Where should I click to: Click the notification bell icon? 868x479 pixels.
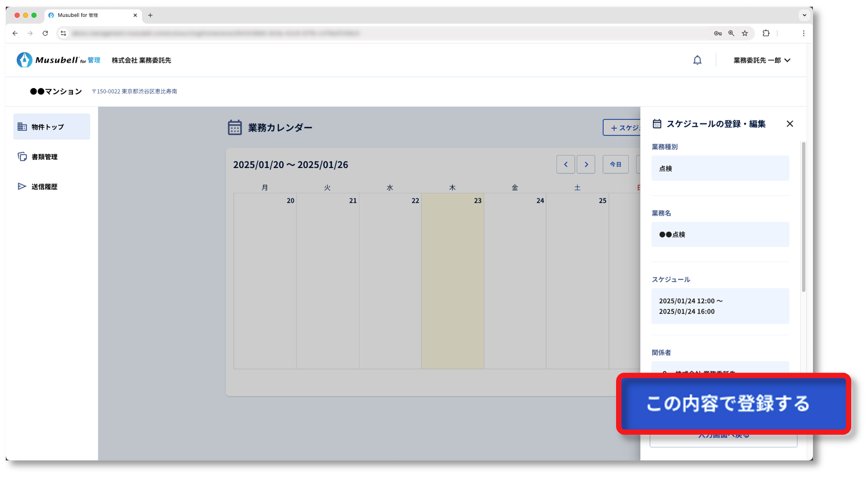click(x=697, y=60)
